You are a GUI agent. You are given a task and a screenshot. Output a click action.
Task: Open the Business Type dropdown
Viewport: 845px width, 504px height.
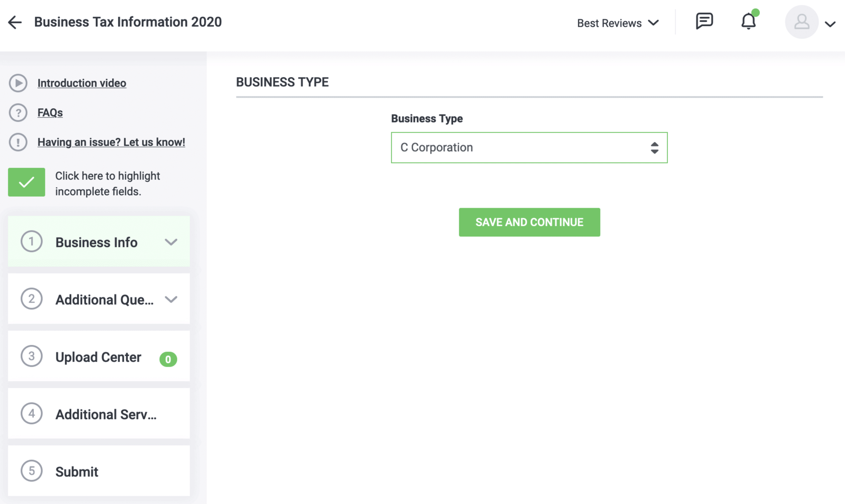tap(529, 148)
